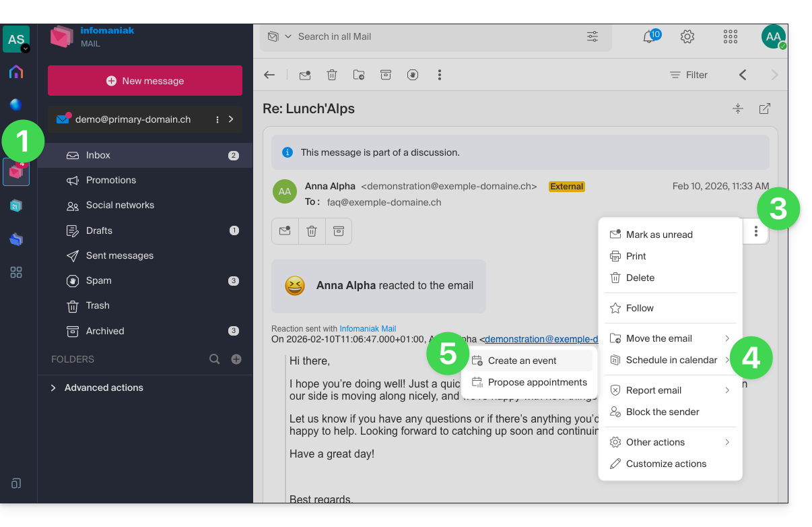
Task: Move thread via toolbar folder icon
Action: [x=359, y=75]
